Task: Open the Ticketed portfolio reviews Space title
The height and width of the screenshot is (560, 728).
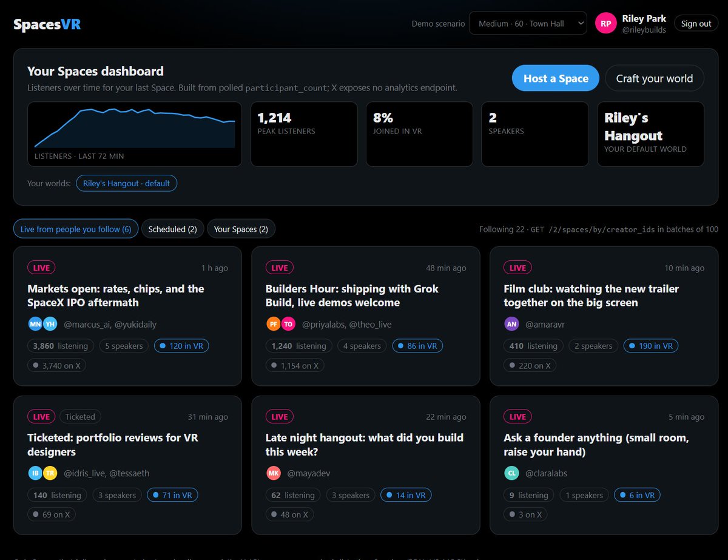Action: click(113, 445)
